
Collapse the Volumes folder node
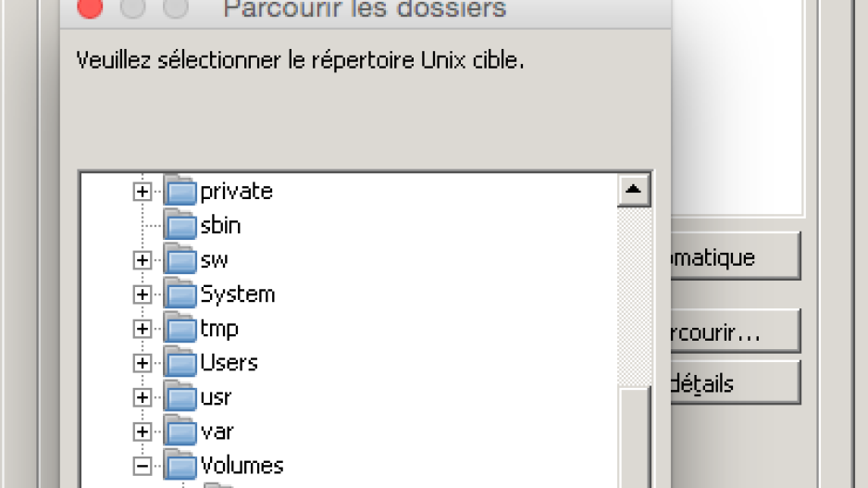(x=142, y=466)
